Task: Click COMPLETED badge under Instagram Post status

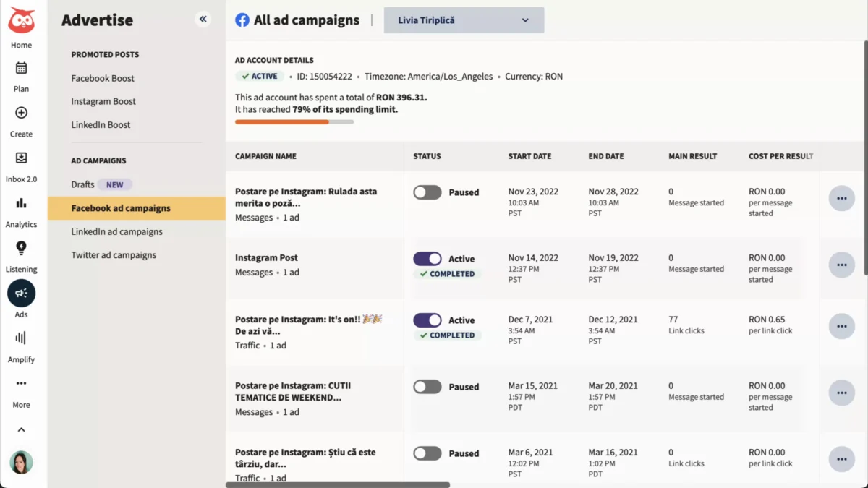Action: [447, 274]
